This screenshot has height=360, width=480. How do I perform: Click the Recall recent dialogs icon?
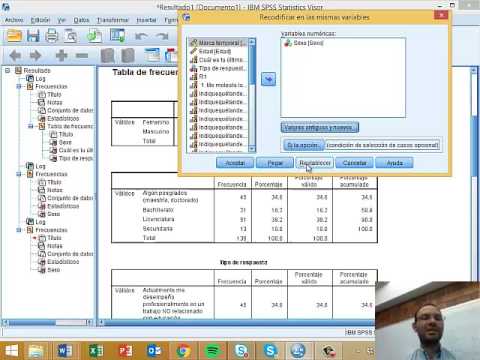click(x=118, y=36)
